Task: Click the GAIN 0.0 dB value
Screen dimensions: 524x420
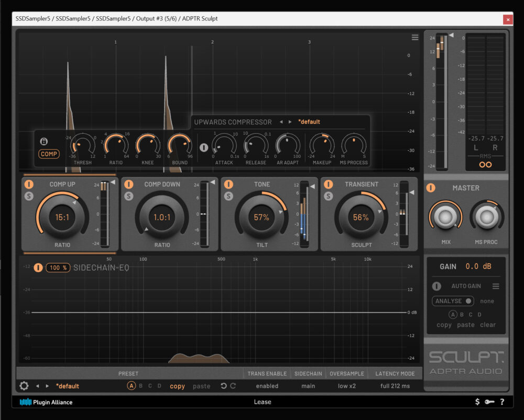Action: (x=478, y=266)
